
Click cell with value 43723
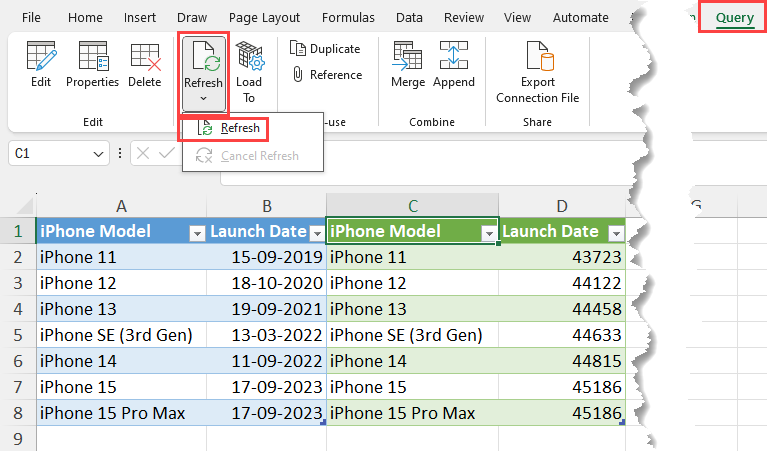[x=562, y=257]
